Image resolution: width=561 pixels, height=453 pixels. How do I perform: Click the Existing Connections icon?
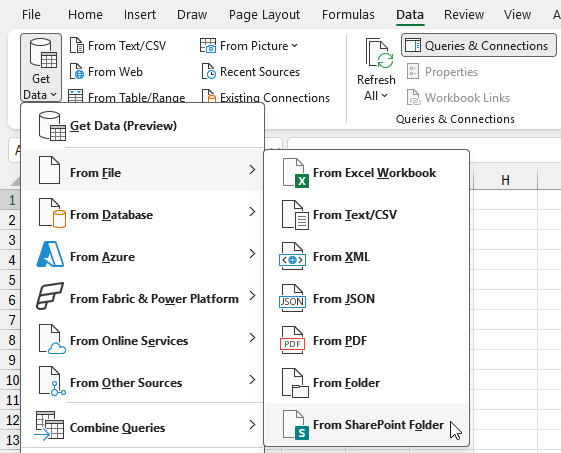click(209, 96)
